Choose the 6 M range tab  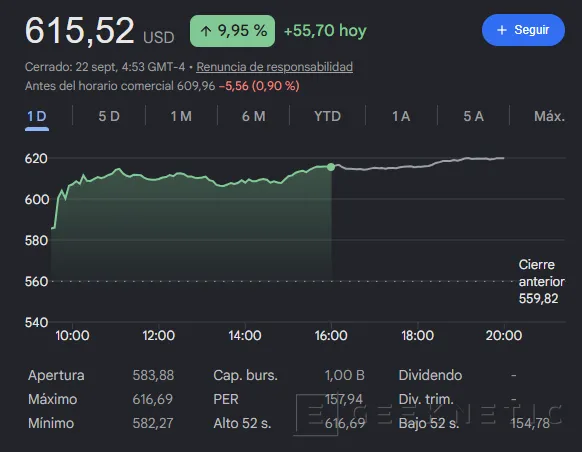(254, 117)
